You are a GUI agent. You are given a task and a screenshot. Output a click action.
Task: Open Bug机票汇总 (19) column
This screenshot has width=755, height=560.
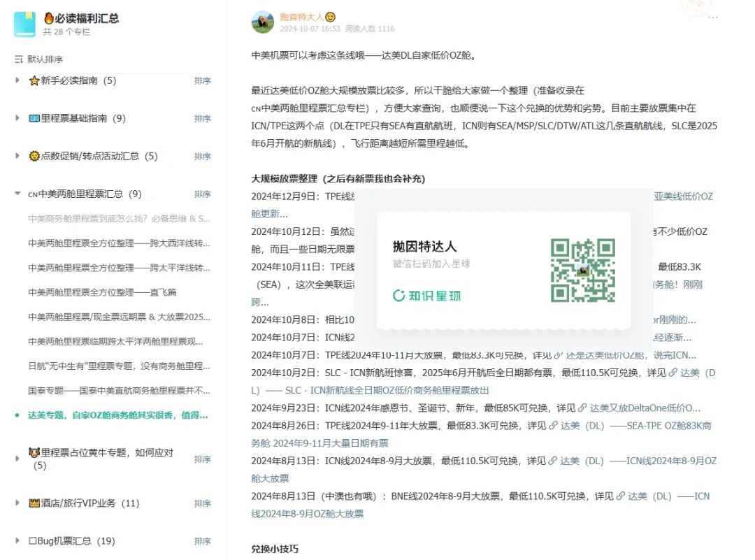click(x=72, y=540)
